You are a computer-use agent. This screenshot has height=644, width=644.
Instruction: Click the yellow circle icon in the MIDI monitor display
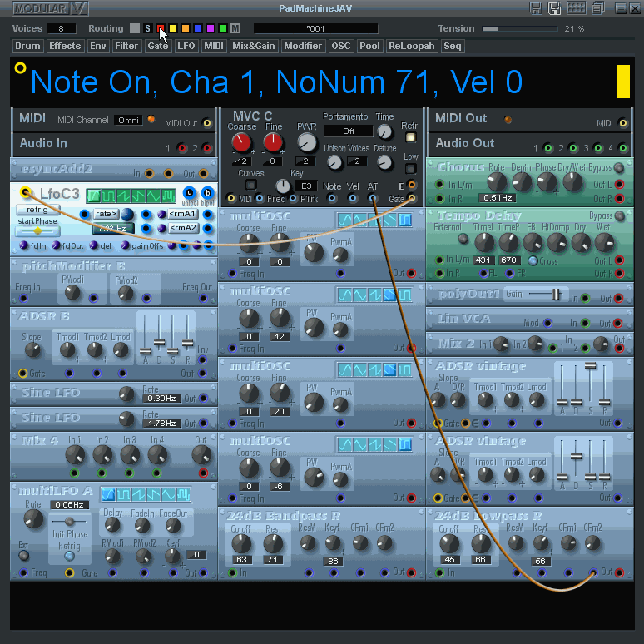pyautogui.click(x=20, y=67)
